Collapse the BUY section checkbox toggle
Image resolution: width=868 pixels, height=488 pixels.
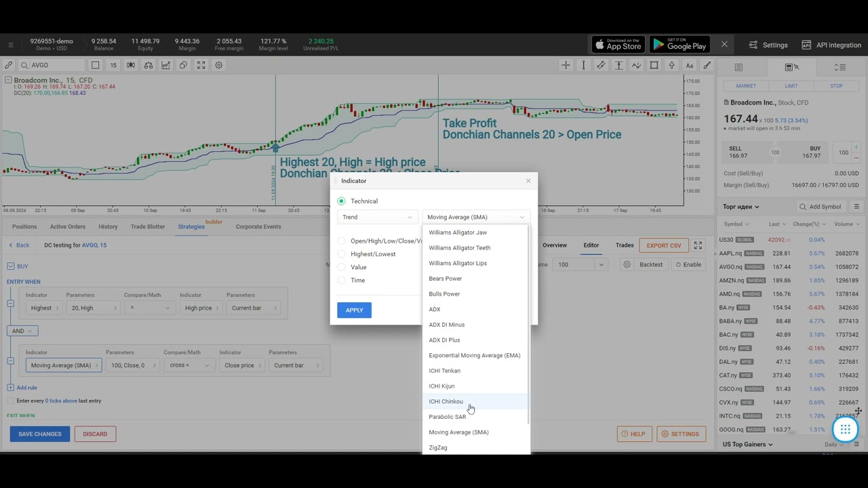coord(10,266)
